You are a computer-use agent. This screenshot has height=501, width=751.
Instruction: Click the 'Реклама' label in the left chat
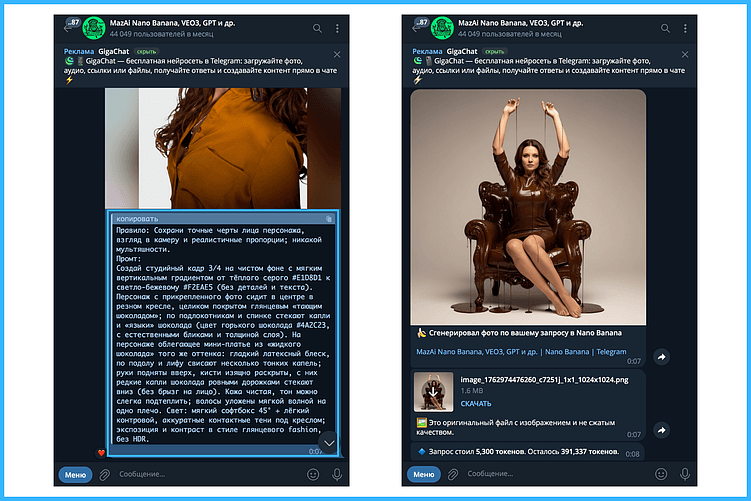coord(79,51)
